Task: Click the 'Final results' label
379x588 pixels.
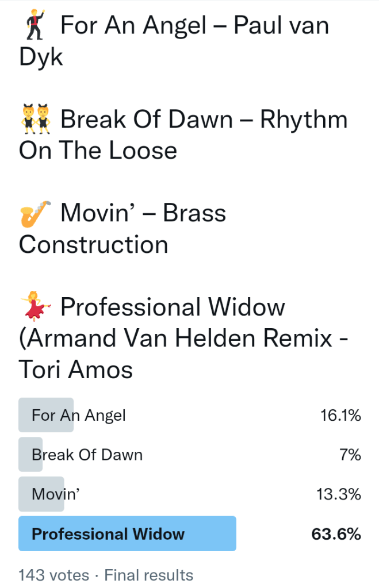Action: point(149,575)
